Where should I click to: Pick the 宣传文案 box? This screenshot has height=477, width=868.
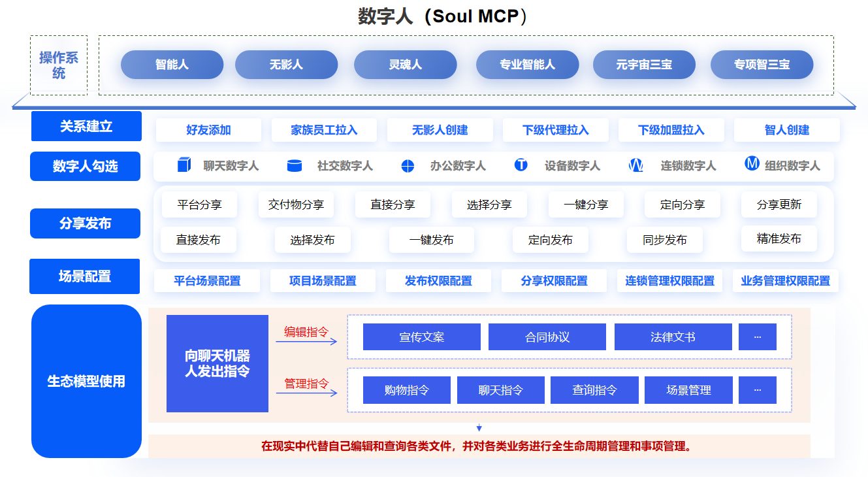coord(422,337)
